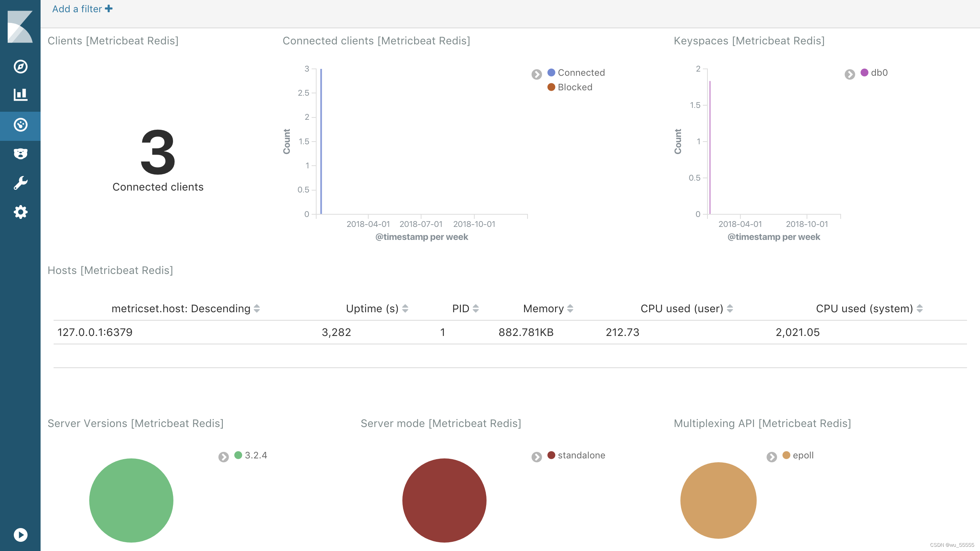
Task: Open Discover via compass icon
Action: click(20, 67)
